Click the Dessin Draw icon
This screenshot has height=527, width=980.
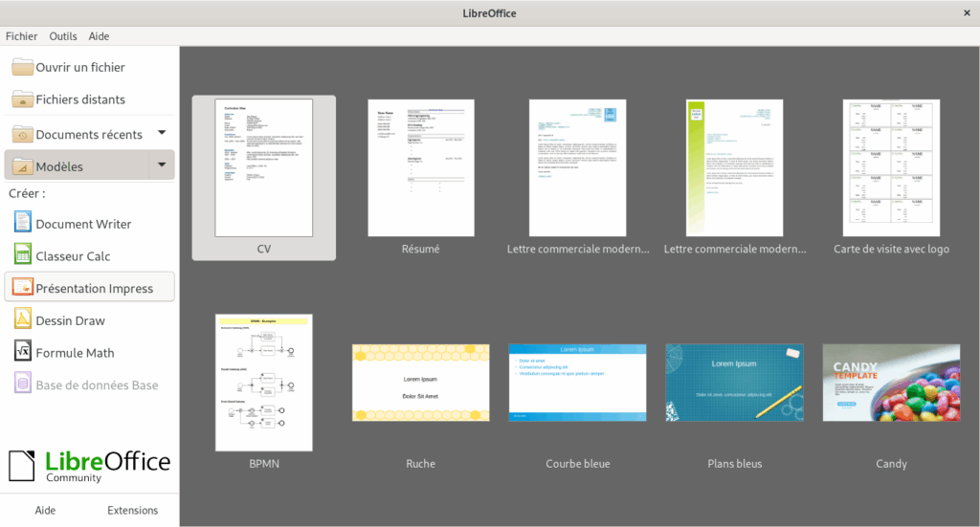tap(23, 319)
